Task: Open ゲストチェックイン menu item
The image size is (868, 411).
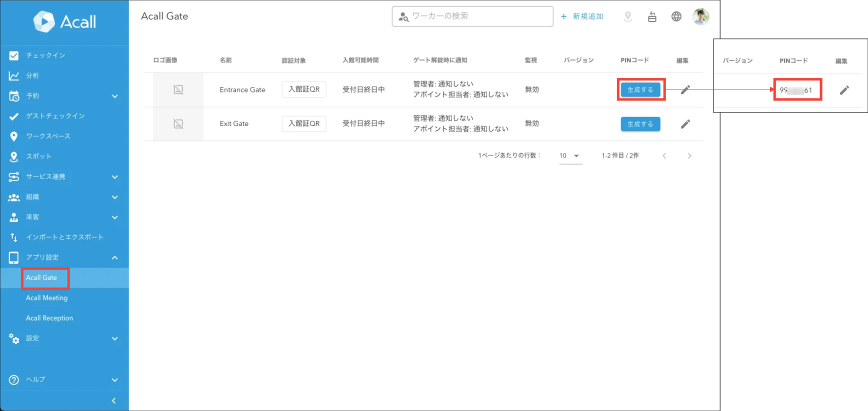Action: point(56,116)
